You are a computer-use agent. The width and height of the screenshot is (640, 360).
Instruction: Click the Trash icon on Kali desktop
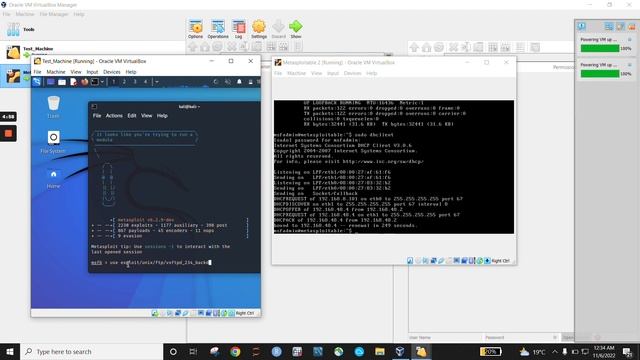(53, 107)
